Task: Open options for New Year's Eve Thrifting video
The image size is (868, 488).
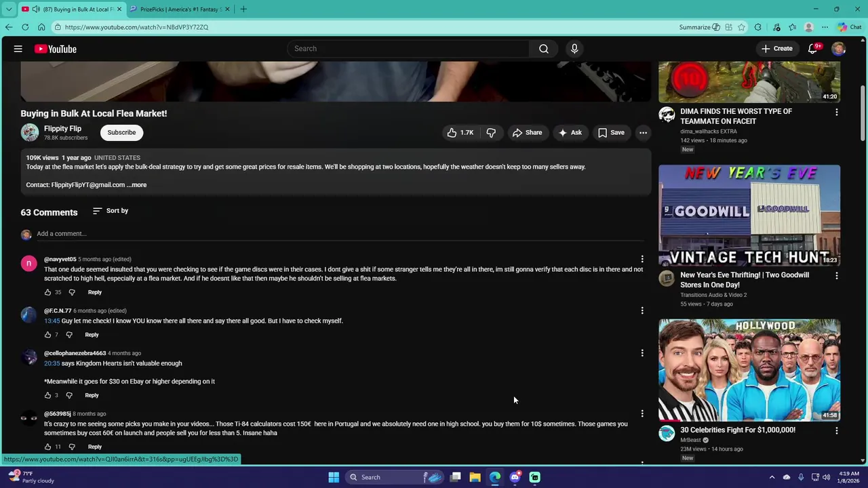Action: [x=836, y=276]
